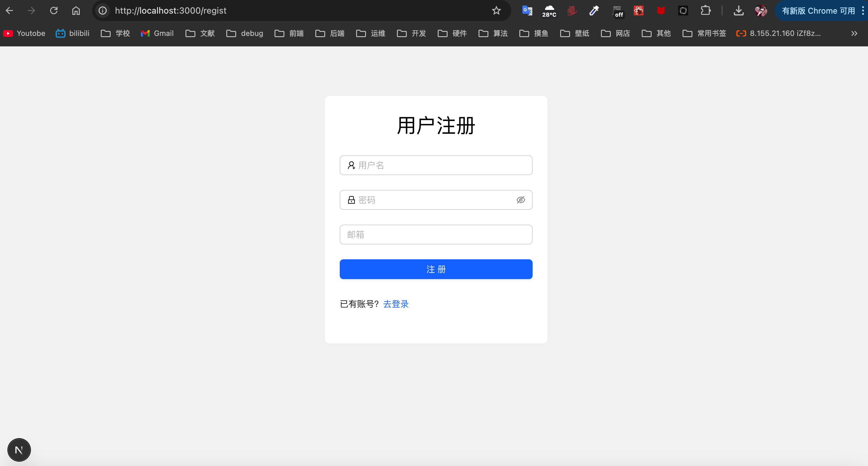The image size is (868, 466).
Task: Open the 前端 bookmark folder
Action: [289, 33]
